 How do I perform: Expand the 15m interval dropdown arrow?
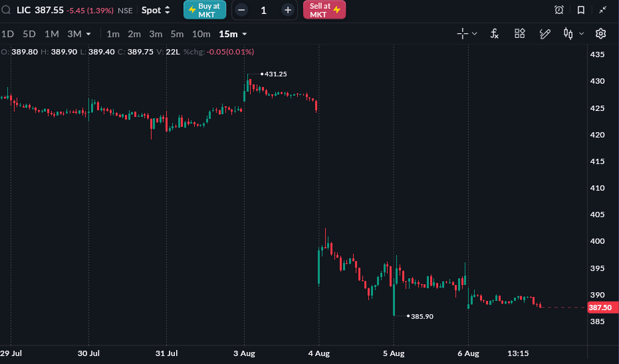click(x=245, y=35)
